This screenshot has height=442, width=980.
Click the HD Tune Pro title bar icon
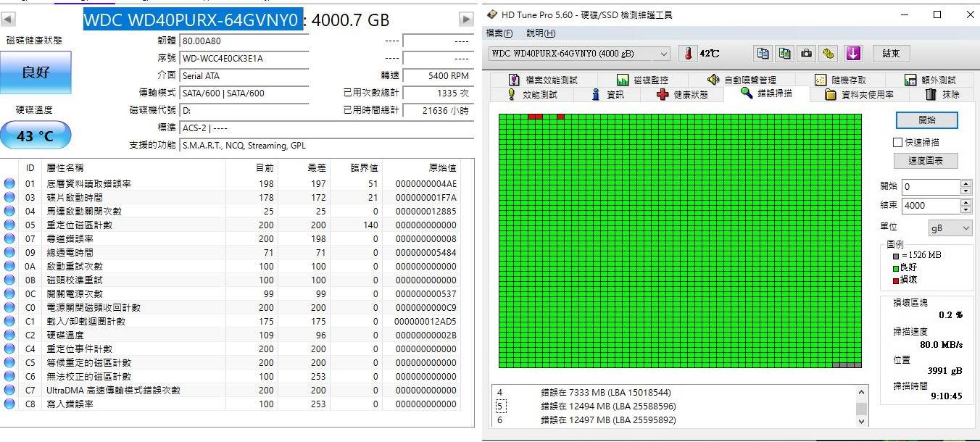[493, 14]
